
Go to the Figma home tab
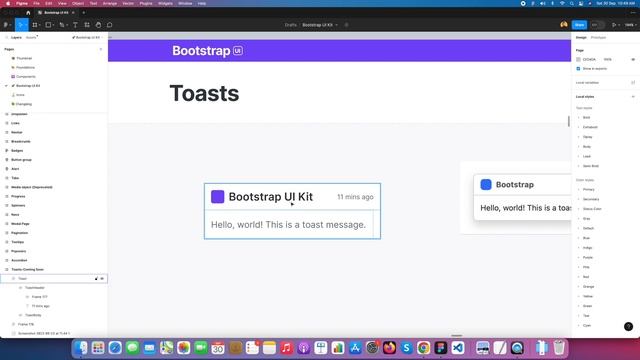tap(28, 13)
